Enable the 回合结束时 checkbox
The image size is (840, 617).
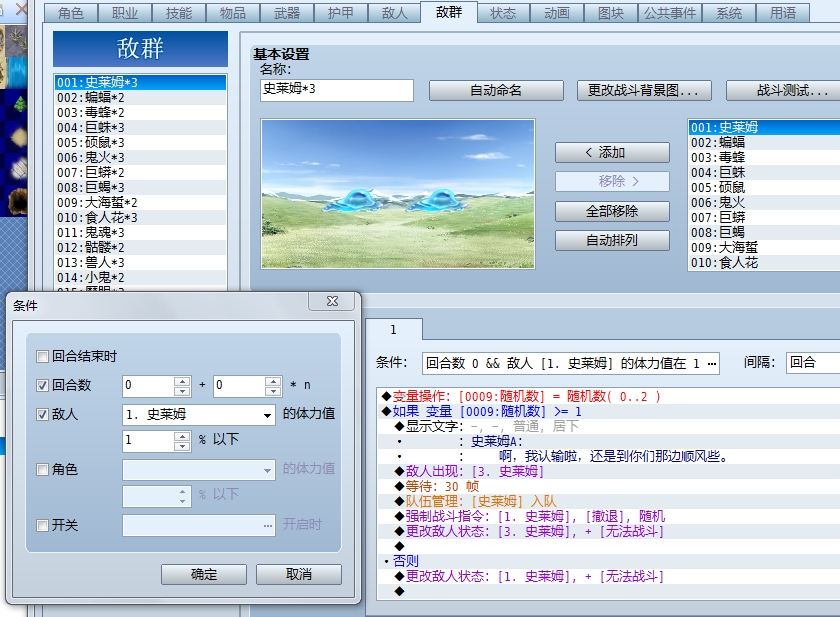pyautogui.click(x=42, y=357)
